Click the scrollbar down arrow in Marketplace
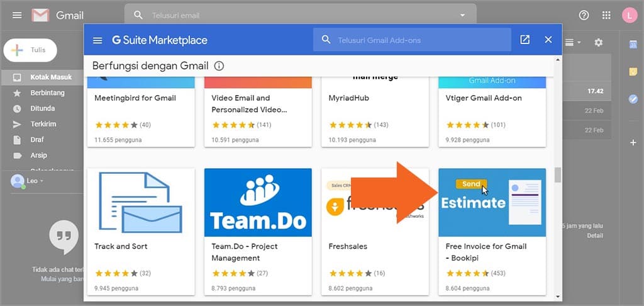644x306 pixels. tap(558, 297)
